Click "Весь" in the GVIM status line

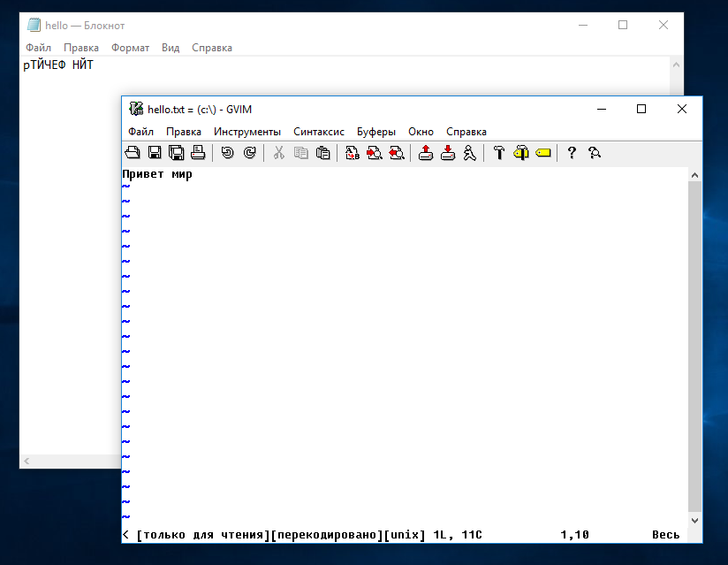click(666, 535)
